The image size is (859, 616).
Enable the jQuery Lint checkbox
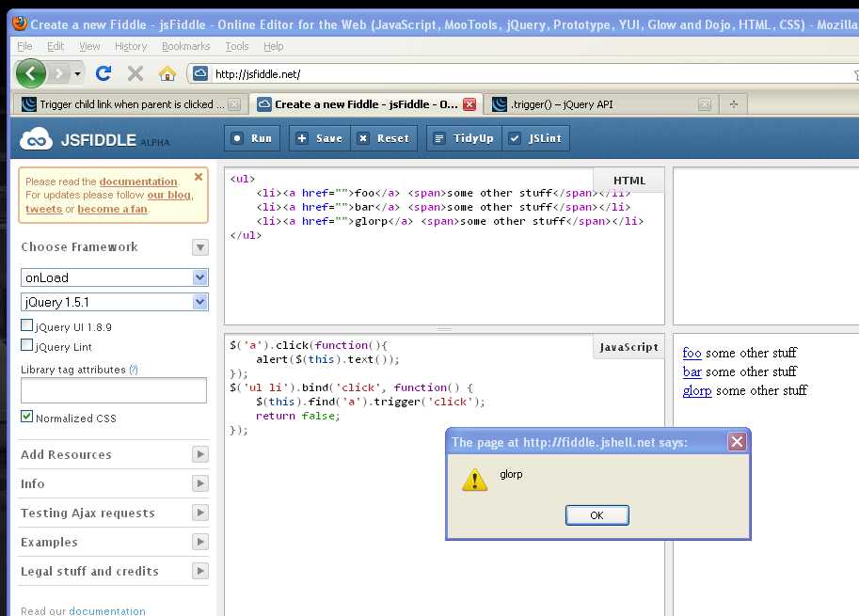pyautogui.click(x=27, y=346)
